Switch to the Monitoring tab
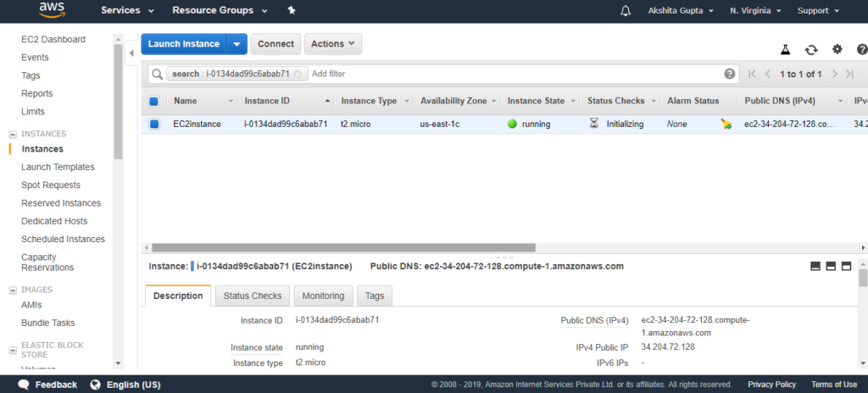 [x=323, y=296]
